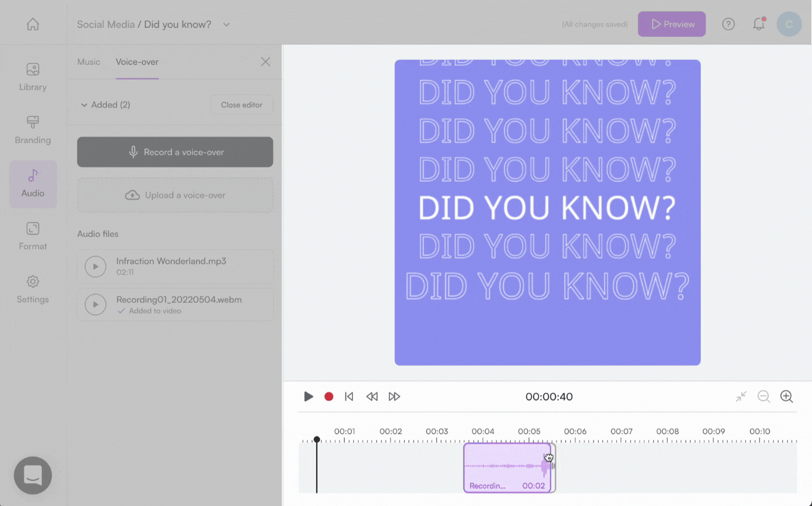This screenshot has width=812, height=506.
Task: Open the Format sidebar section
Action: point(33,236)
